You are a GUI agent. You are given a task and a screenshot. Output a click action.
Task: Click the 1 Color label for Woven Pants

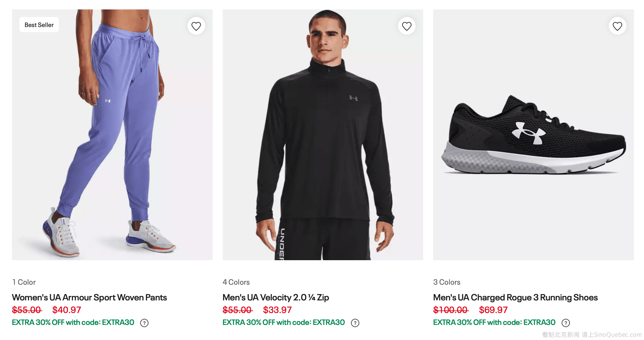[x=24, y=282]
